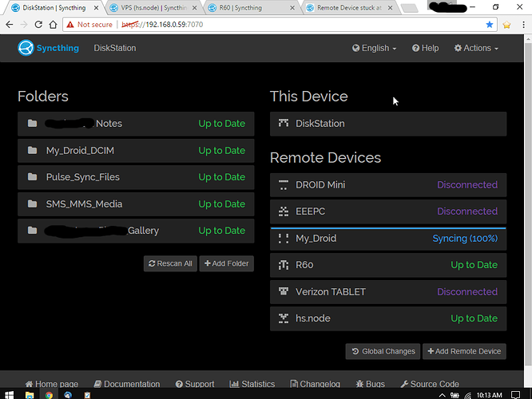
Task: Click the blue bookmark star in the address bar
Action: [x=489, y=25]
